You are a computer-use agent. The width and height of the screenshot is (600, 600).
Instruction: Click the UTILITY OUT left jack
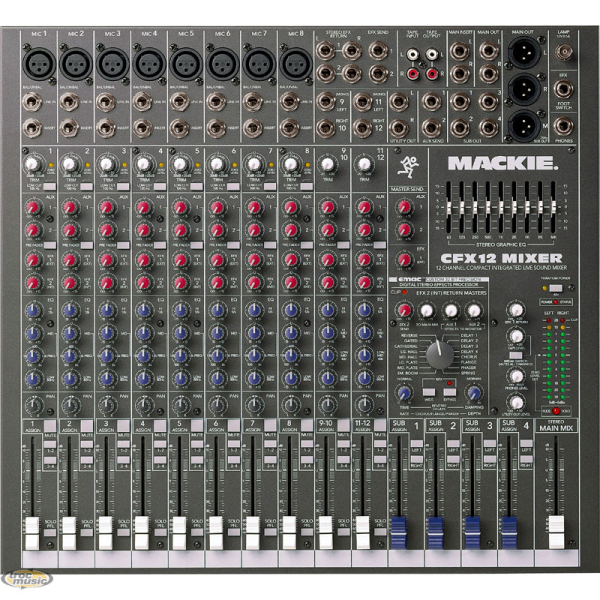pyautogui.click(x=398, y=101)
